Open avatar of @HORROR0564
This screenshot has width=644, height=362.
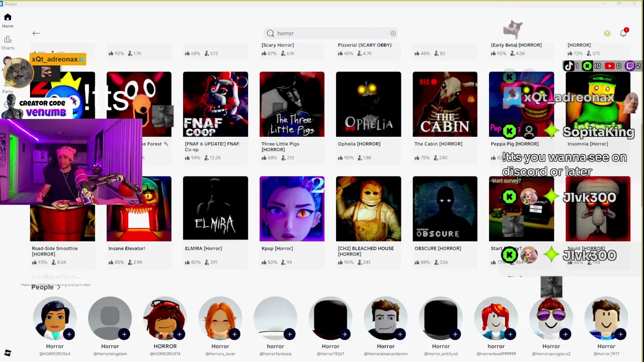55,319
